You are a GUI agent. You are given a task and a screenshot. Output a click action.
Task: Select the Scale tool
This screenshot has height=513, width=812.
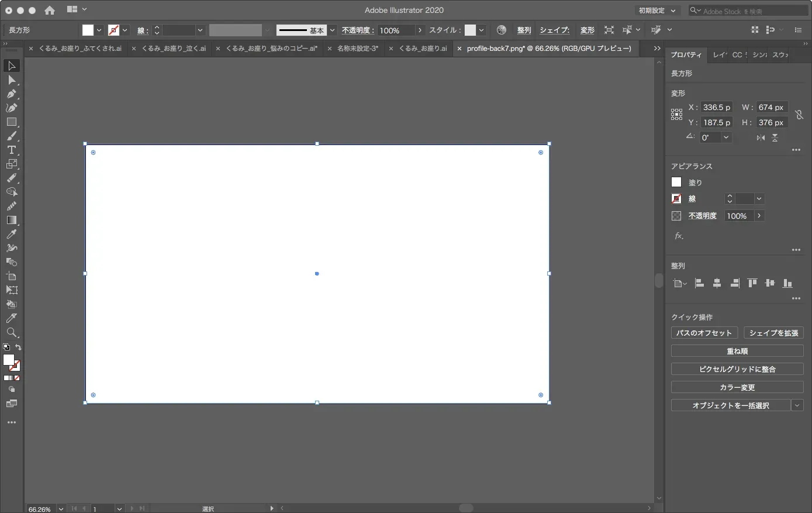pyautogui.click(x=11, y=164)
